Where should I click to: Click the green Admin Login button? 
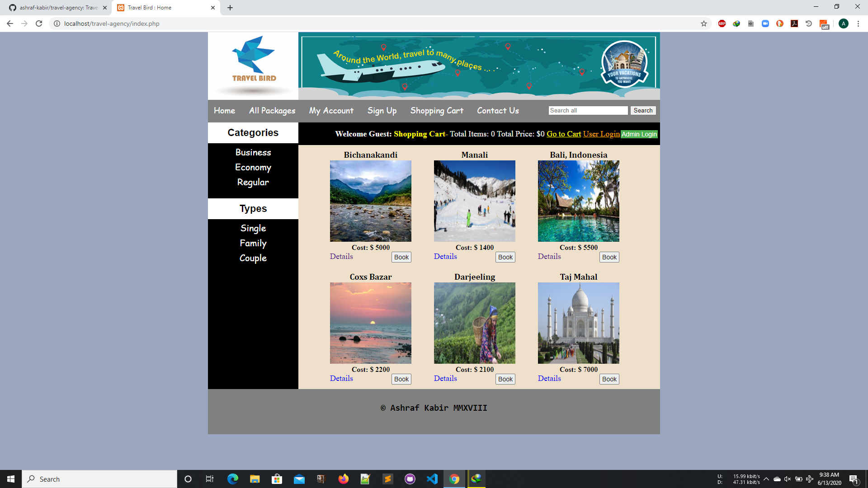(x=639, y=134)
